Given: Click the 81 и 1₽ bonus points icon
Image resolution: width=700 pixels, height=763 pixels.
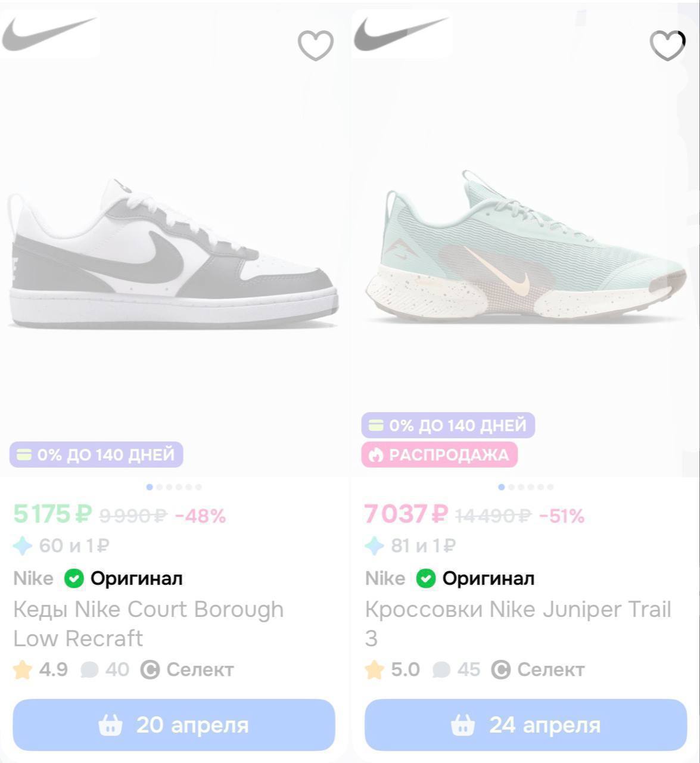Looking at the screenshot, I should coord(374,545).
